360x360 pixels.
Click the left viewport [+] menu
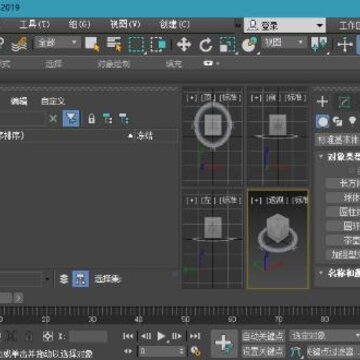pyautogui.click(x=192, y=200)
